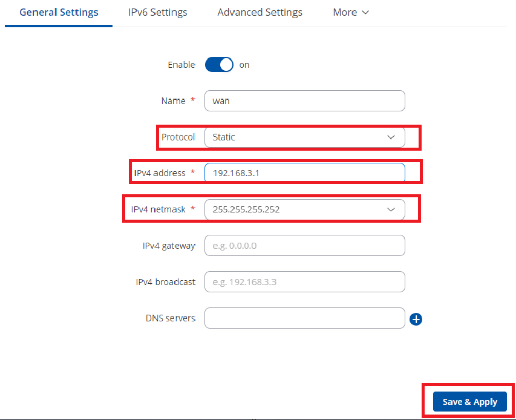Click the chevron arrow in netmask box

pos(391,209)
